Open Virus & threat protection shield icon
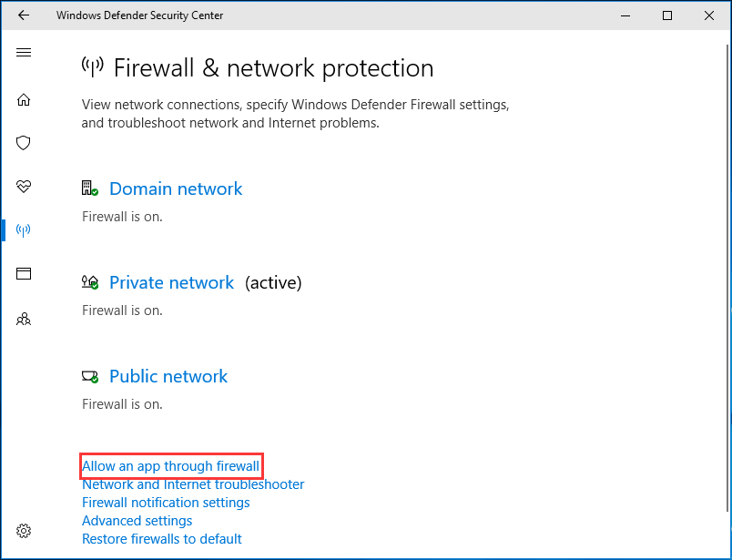The width and height of the screenshot is (732, 560). tap(24, 143)
